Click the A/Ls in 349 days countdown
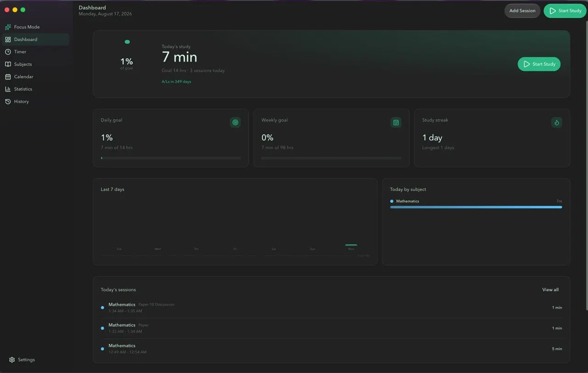 176,82
